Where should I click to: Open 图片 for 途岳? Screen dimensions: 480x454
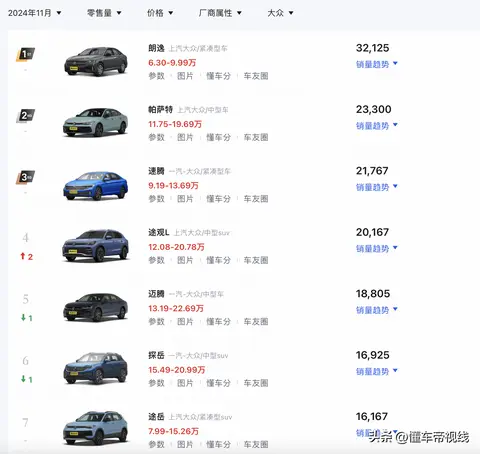[185, 445]
